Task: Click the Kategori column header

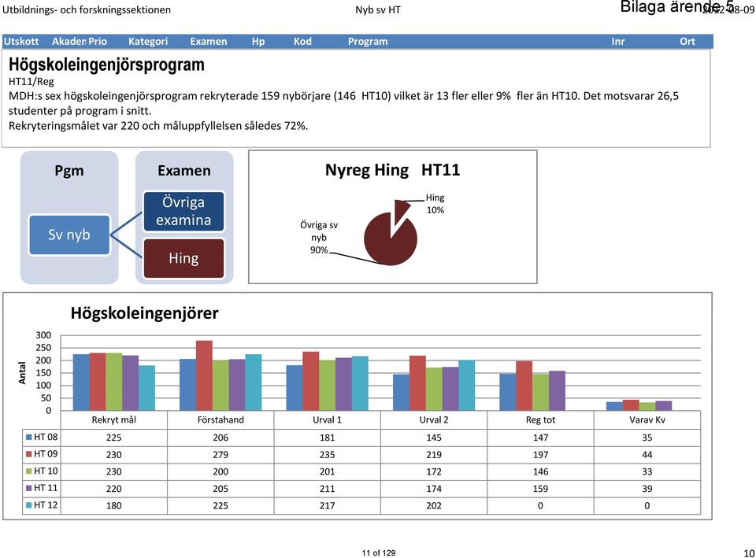Action: click(148, 42)
